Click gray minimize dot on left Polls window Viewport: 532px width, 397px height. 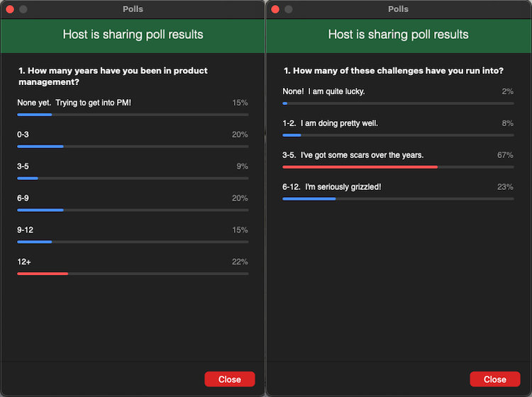23,9
